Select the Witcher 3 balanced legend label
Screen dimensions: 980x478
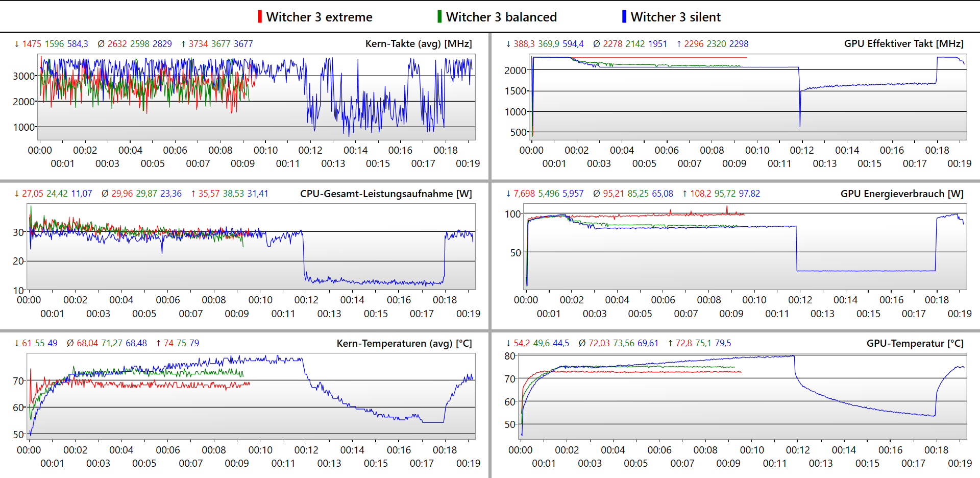click(501, 17)
